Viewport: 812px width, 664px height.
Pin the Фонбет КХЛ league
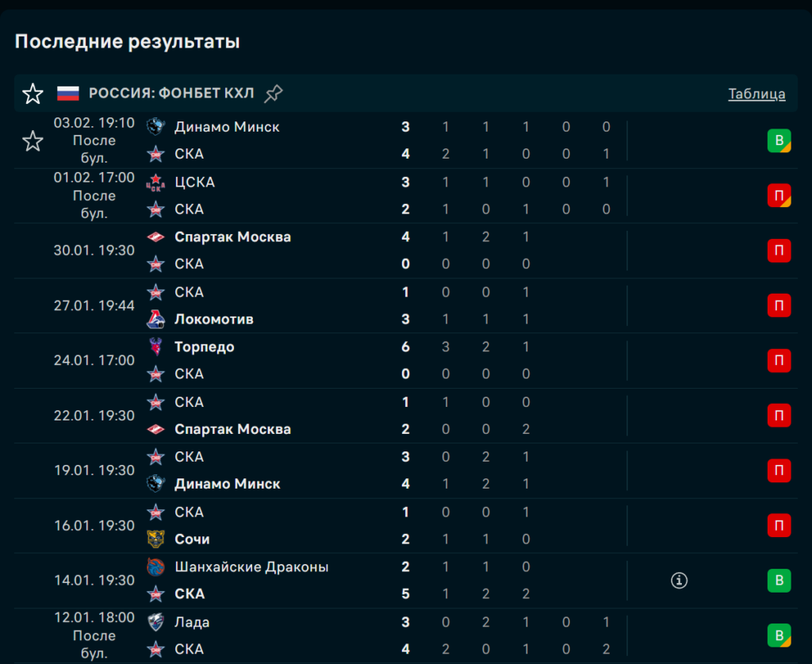[x=274, y=94]
